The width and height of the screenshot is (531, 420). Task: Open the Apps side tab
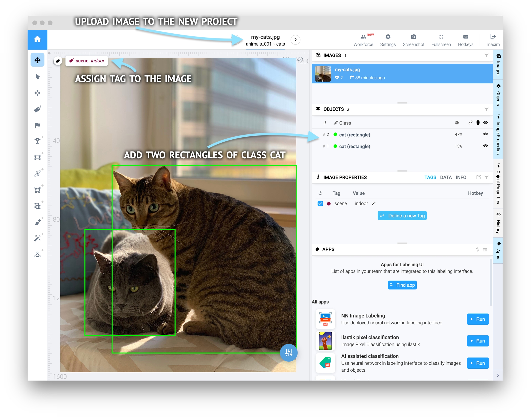pos(498,251)
